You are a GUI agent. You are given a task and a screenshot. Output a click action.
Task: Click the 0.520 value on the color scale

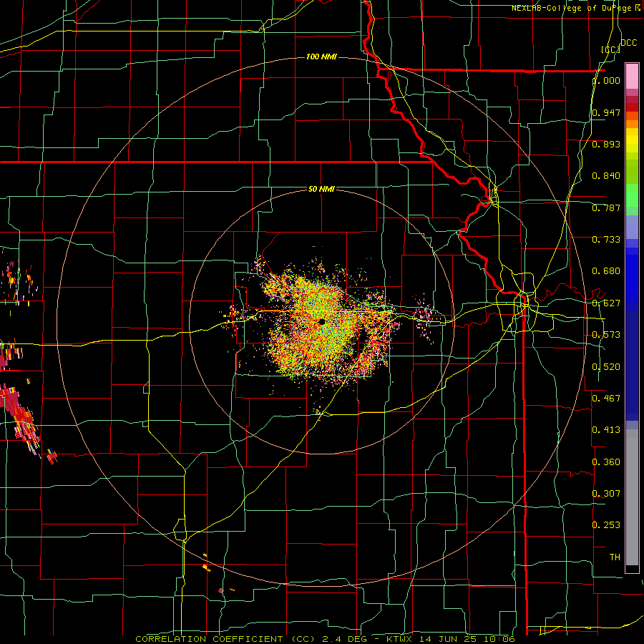(x=607, y=367)
